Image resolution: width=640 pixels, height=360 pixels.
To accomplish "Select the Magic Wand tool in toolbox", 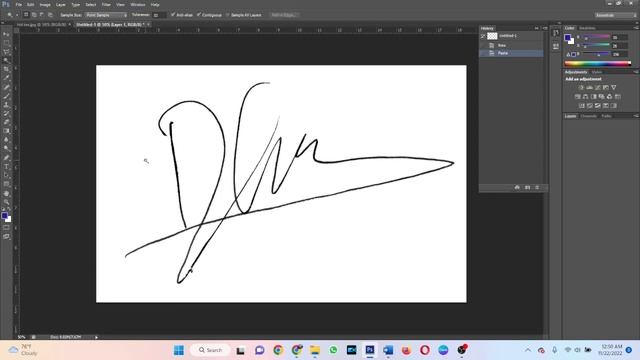I will [6, 60].
